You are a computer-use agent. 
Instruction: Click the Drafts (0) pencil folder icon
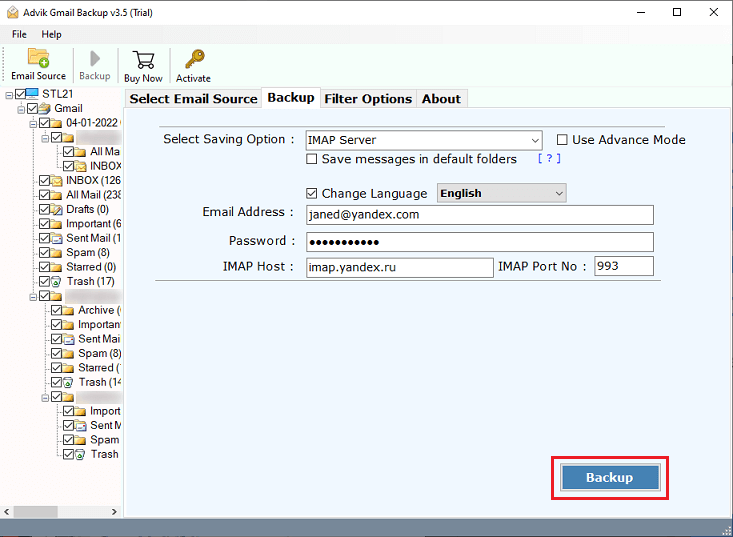pos(56,209)
